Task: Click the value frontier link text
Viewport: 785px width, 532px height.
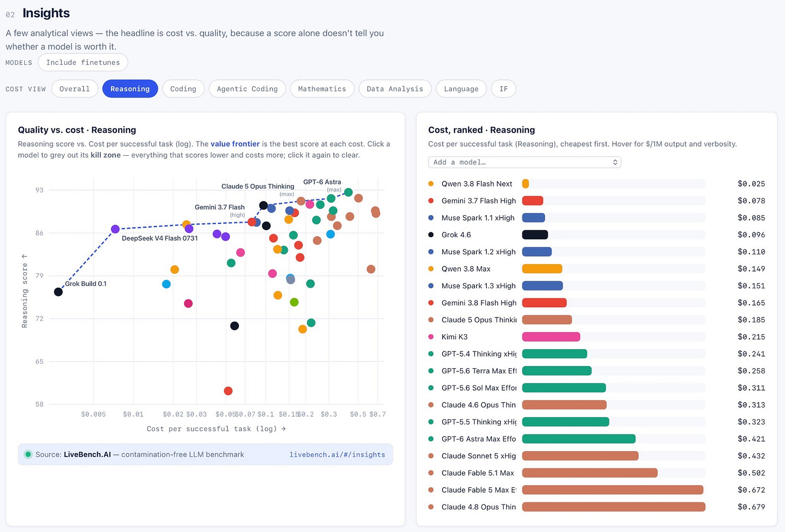Action: pyautogui.click(x=235, y=144)
